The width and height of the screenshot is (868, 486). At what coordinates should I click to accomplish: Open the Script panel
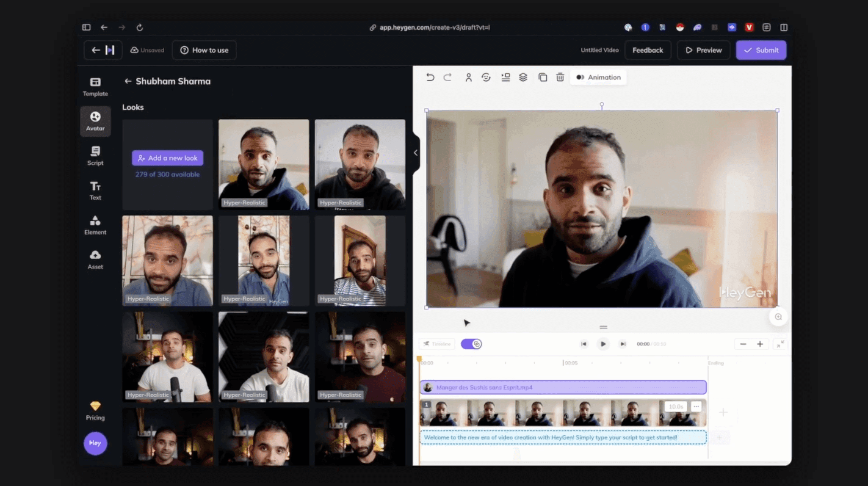[x=95, y=156]
